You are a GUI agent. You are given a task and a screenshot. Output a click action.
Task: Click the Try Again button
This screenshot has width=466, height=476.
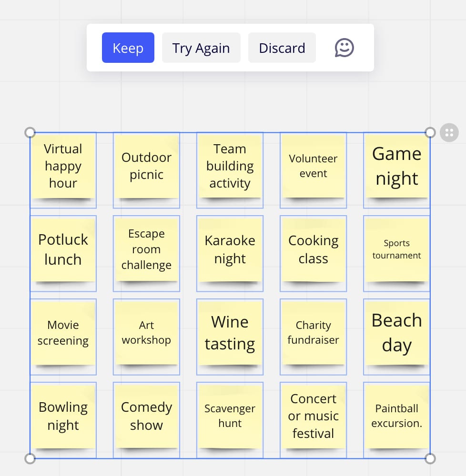(x=201, y=48)
